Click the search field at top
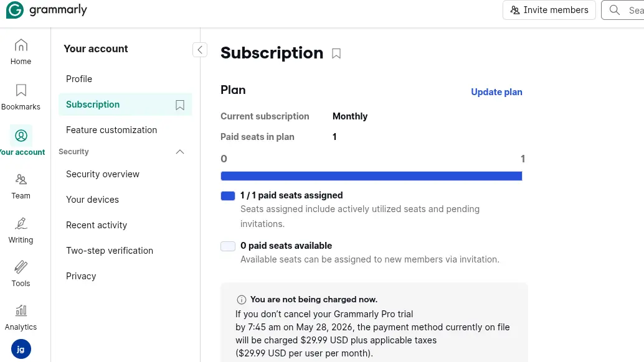 [624, 10]
